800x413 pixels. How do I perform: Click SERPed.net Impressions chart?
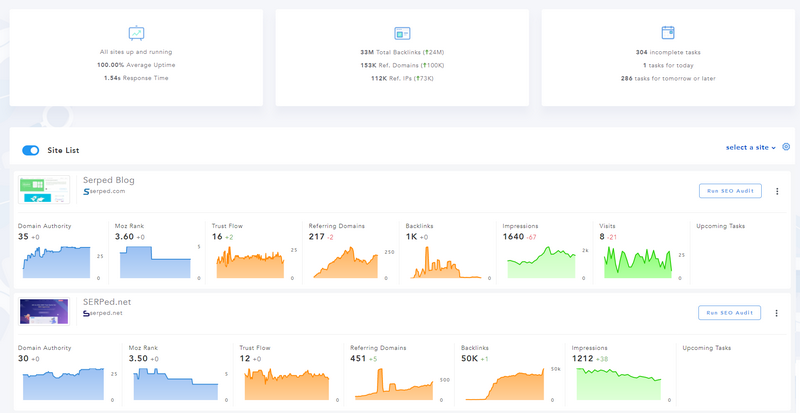(619, 384)
